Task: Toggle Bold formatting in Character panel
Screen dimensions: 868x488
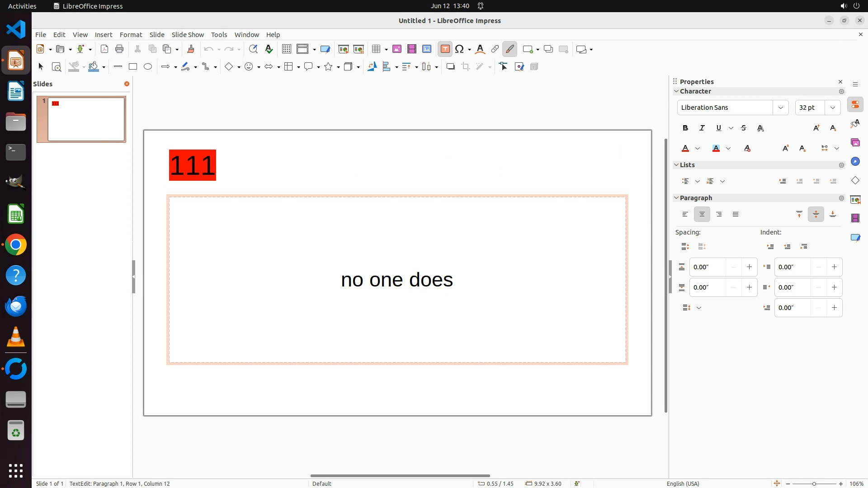Action: pos(685,128)
